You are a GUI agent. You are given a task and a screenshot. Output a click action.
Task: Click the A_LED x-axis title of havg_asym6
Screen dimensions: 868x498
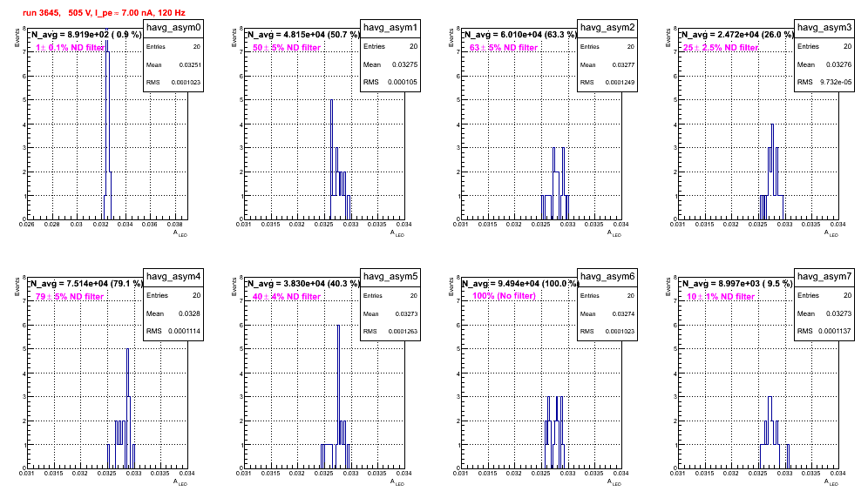point(614,482)
